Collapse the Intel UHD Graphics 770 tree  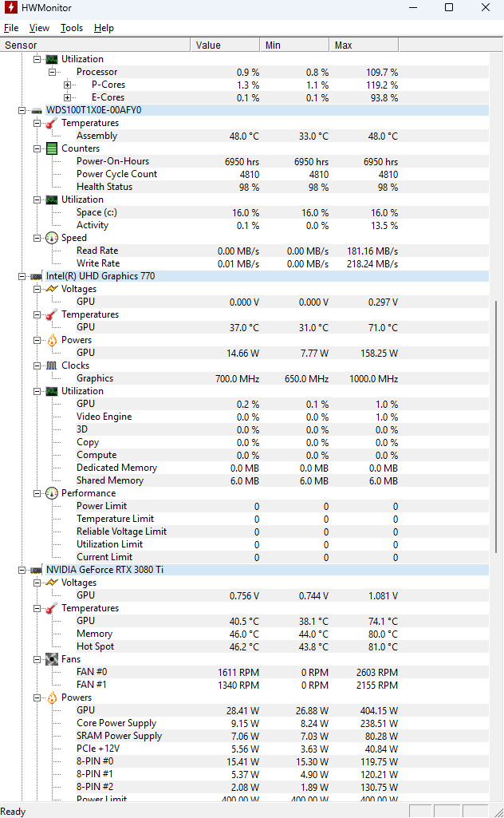(22, 276)
